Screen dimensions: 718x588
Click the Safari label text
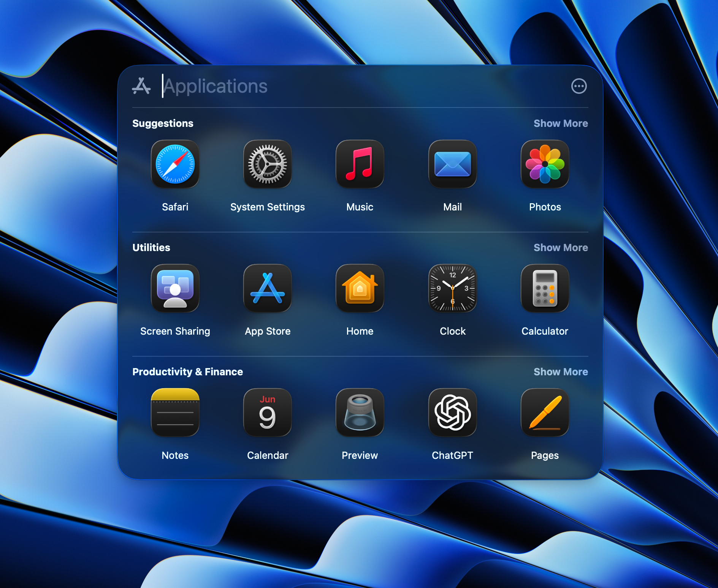point(175,207)
